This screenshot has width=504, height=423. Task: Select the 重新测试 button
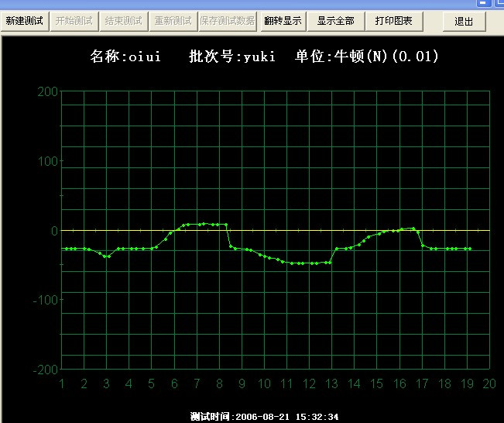173,21
